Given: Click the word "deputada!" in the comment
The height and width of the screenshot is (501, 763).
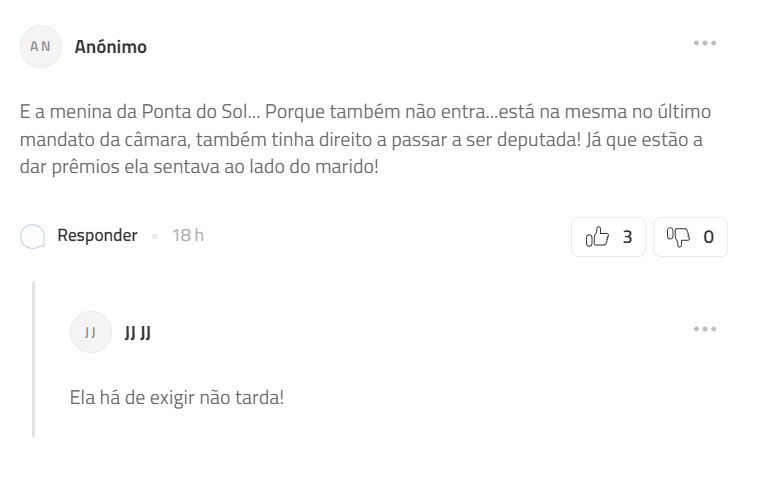Looking at the screenshot, I should pos(535,139).
